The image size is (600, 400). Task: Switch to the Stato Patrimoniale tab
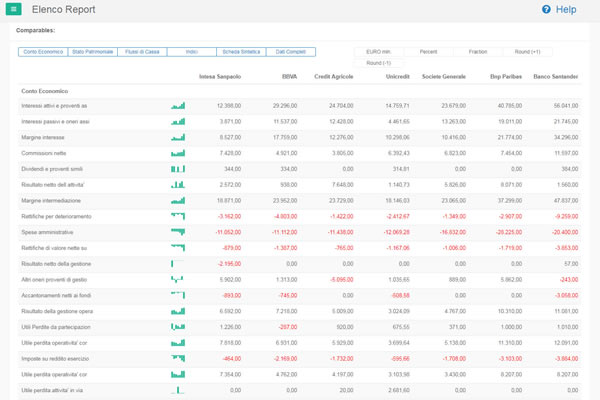[93, 52]
